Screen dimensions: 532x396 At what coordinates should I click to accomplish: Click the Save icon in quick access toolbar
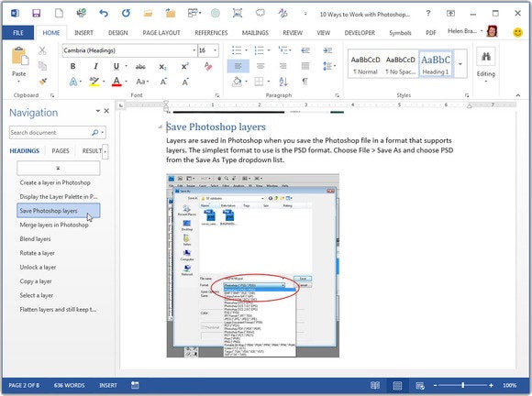[37, 13]
